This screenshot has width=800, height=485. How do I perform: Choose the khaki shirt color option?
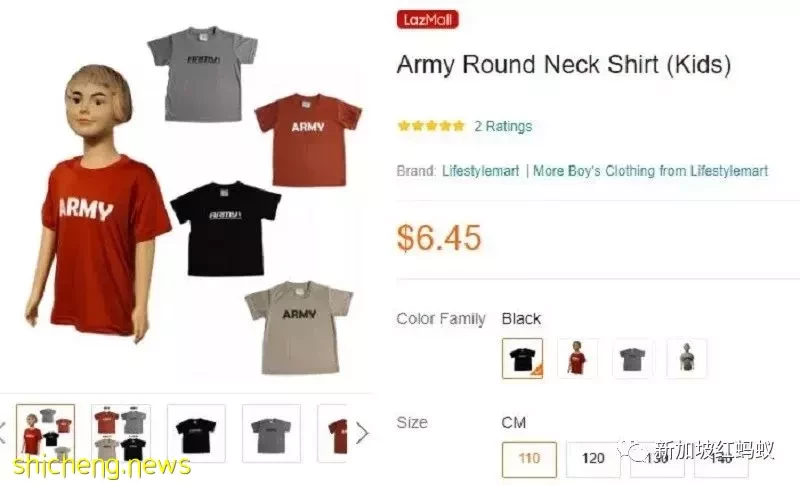687,359
